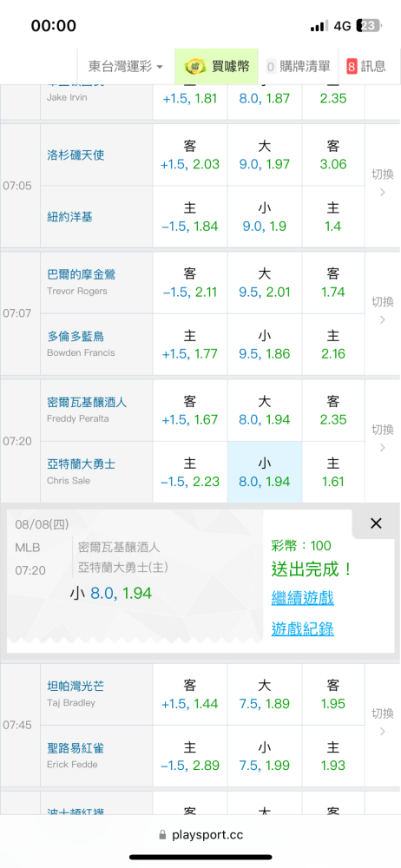Open 亞特蘭大勇士 team link
This screenshot has width=401, height=868.
pyautogui.click(x=82, y=464)
